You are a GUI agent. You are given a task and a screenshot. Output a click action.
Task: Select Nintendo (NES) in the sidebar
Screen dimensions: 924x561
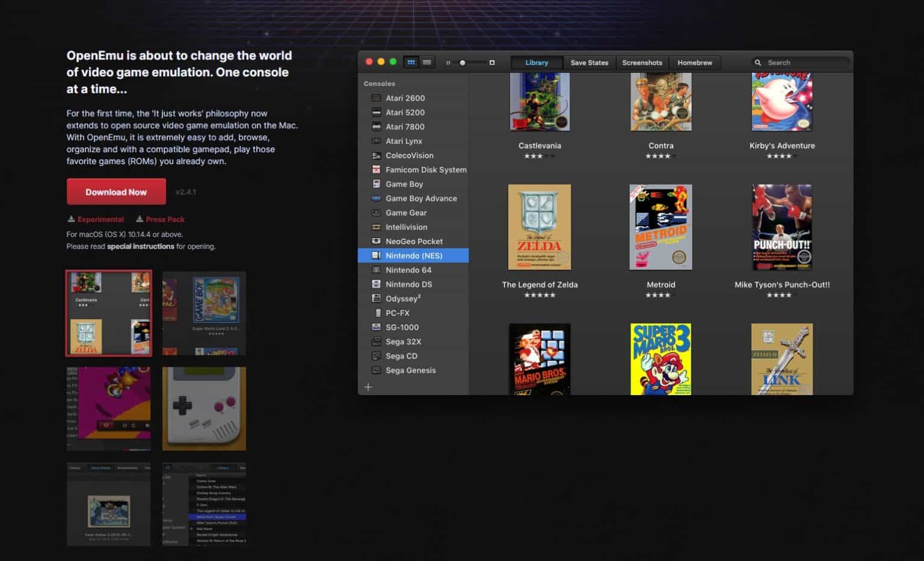(413, 256)
